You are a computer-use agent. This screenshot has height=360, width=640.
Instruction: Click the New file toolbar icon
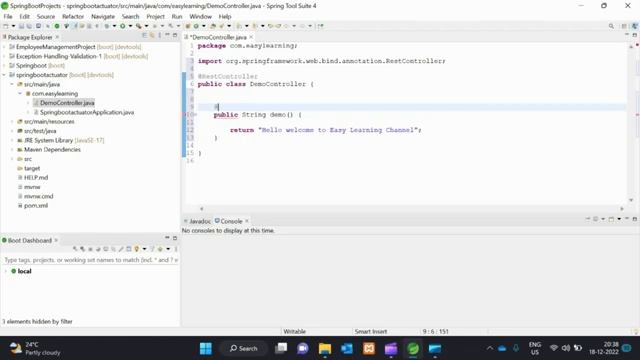coord(6,26)
